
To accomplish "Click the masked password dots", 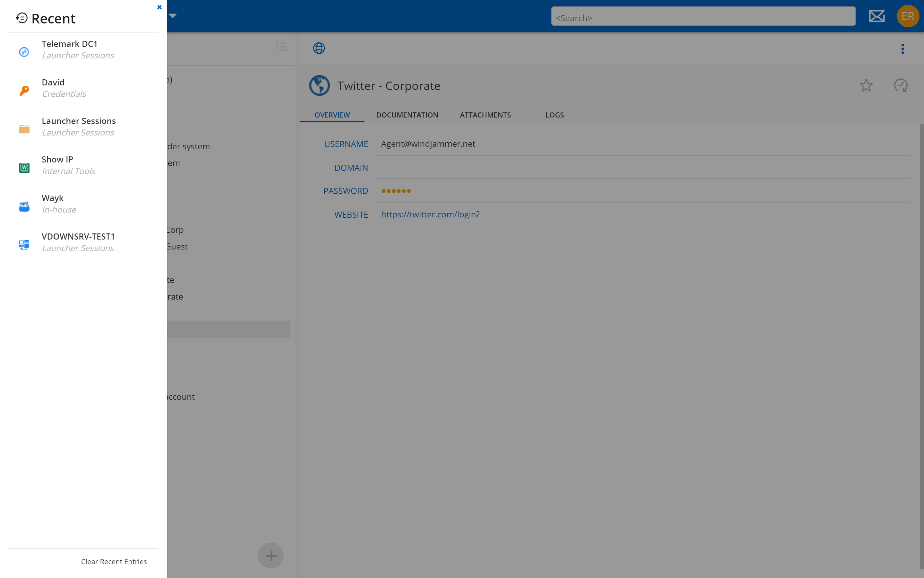I will (x=396, y=191).
